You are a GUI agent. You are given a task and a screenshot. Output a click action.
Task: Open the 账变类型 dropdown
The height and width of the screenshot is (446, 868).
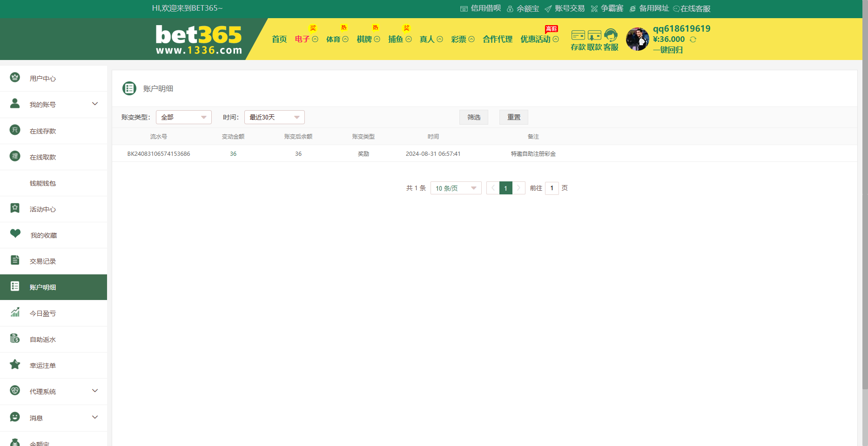pyautogui.click(x=183, y=117)
